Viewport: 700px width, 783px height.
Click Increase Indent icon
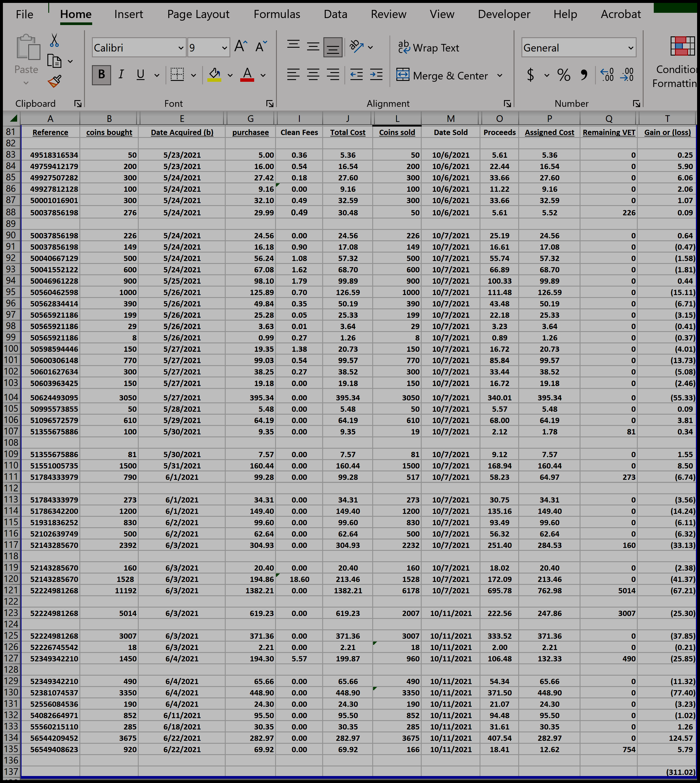pyautogui.click(x=376, y=74)
